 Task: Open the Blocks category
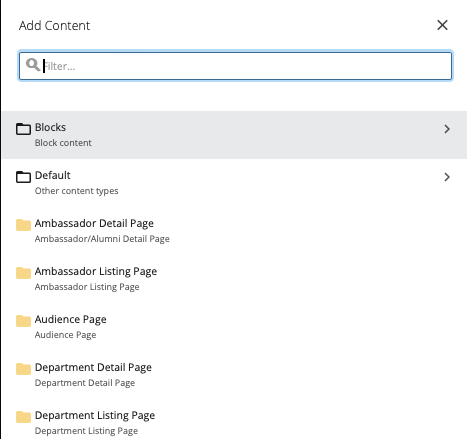tap(234, 135)
